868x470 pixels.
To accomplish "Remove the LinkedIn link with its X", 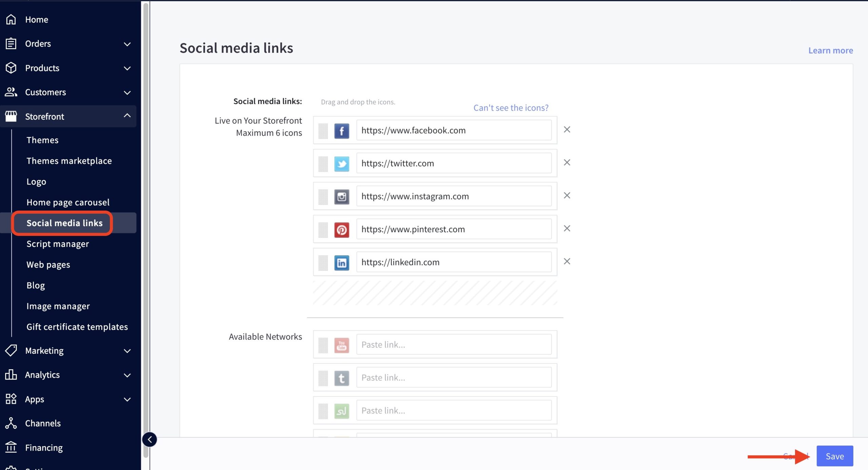I will point(567,261).
